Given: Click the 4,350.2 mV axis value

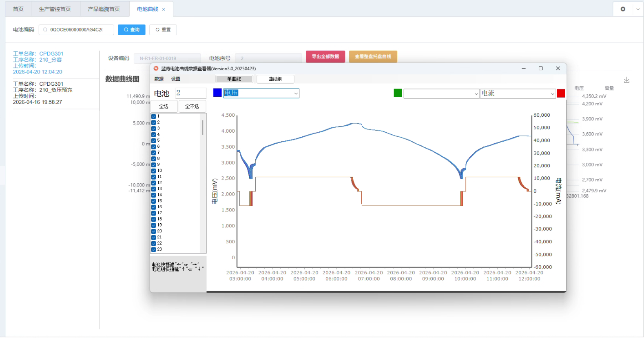Looking at the screenshot, I should [x=594, y=96].
